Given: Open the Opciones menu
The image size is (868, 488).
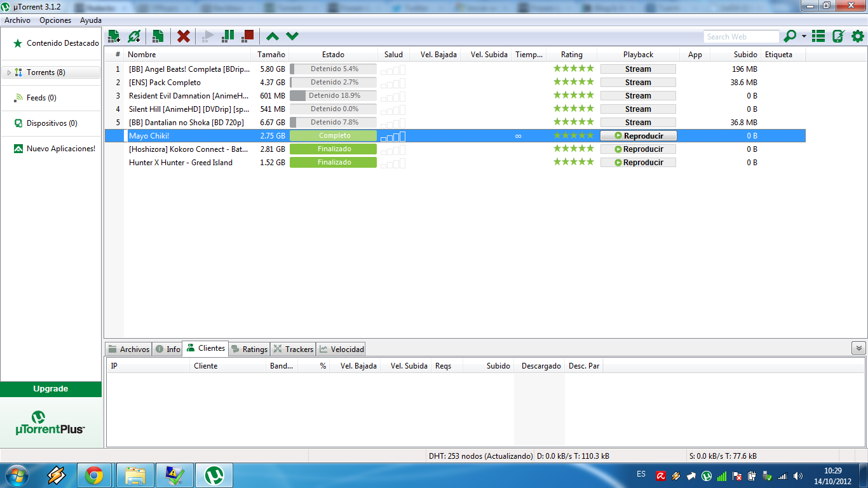Looking at the screenshot, I should click(x=55, y=20).
